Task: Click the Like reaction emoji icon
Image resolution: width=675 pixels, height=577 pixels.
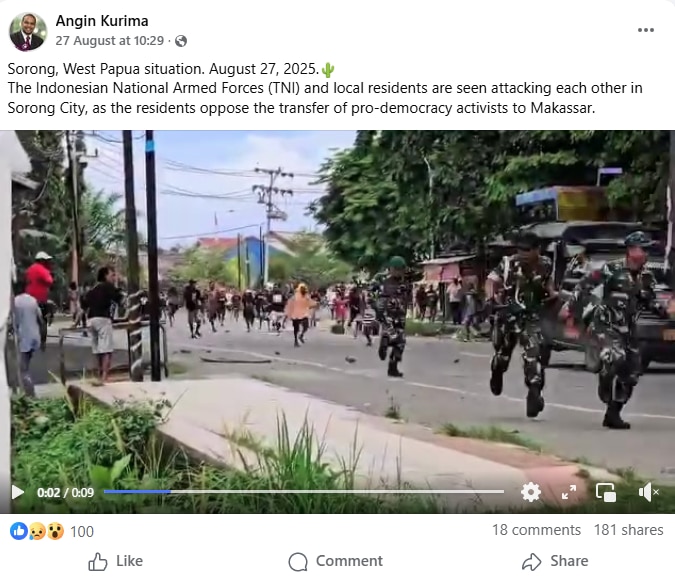Action: click(x=19, y=531)
